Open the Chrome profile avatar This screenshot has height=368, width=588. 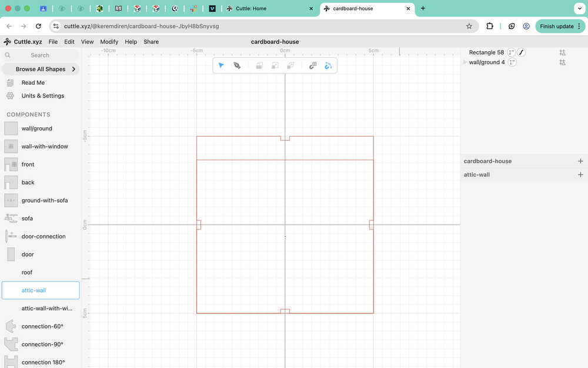526,26
